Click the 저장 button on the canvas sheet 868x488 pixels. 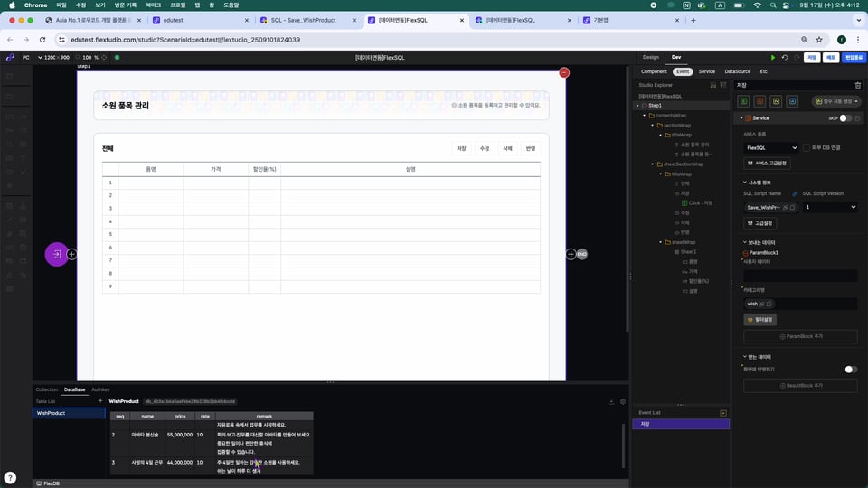(461, 149)
